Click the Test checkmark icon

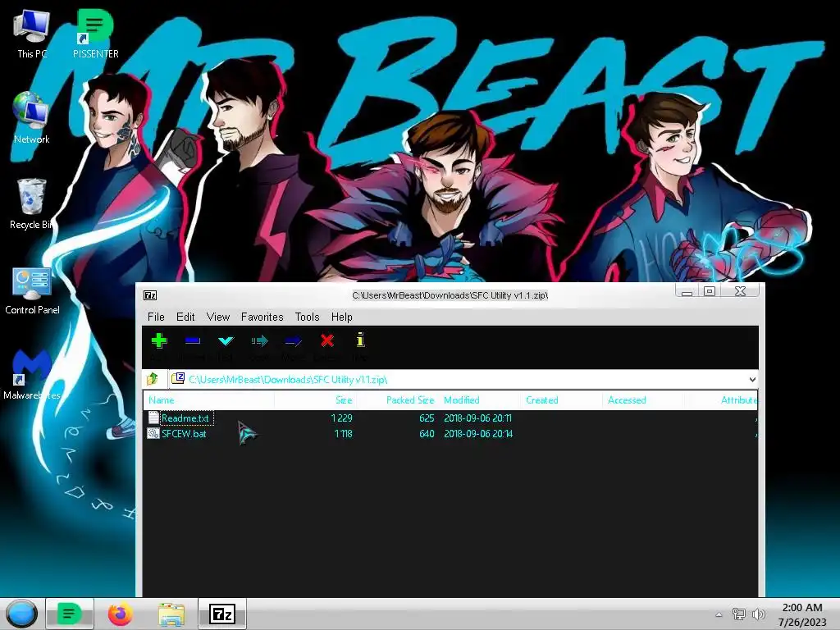click(226, 340)
